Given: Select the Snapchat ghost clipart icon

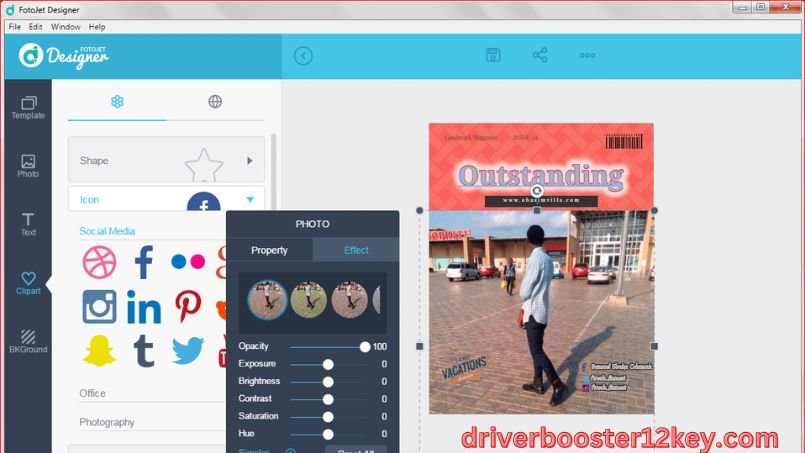Looking at the screenshot, I should point(99,351).
